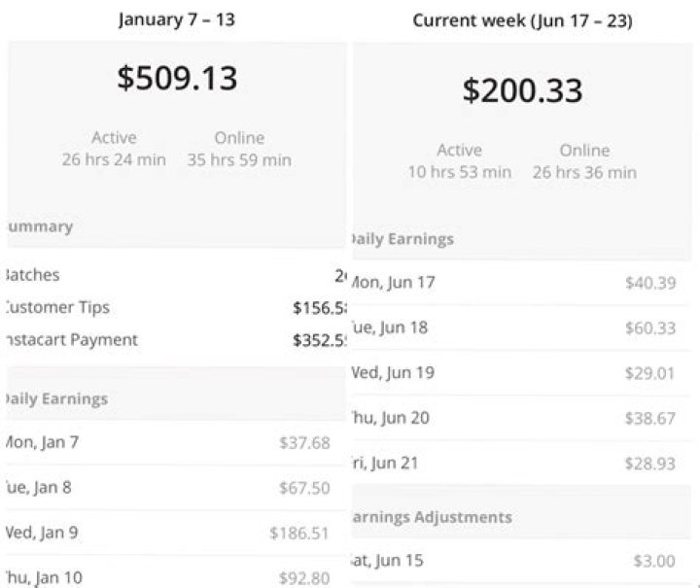
Task: Click the $200.33 weekly total
Action: point(523,90)
